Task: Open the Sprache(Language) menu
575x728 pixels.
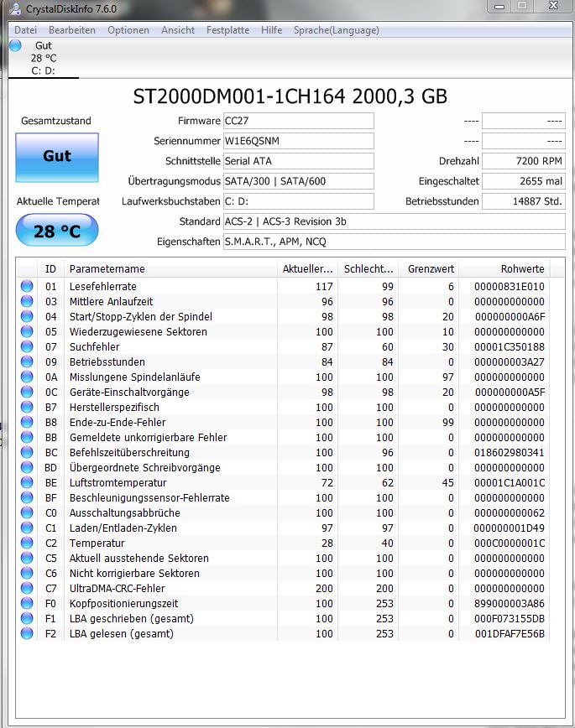Action: [336, 30]
